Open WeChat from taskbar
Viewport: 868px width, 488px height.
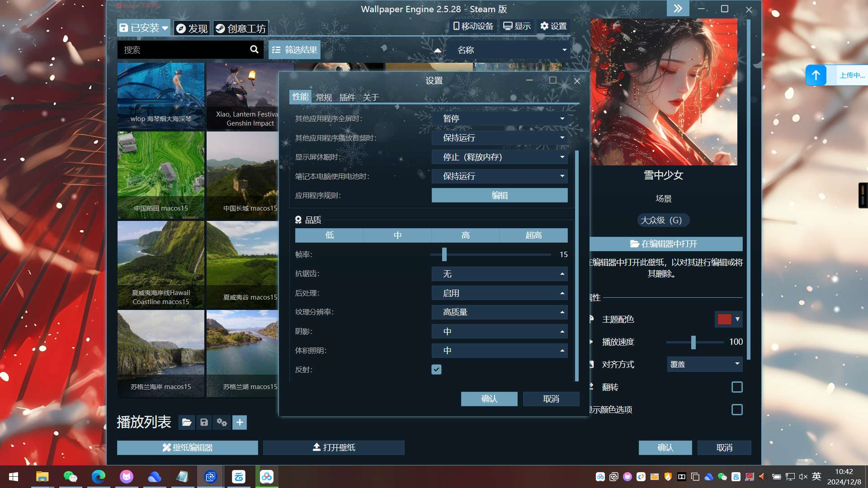[70, 477]
